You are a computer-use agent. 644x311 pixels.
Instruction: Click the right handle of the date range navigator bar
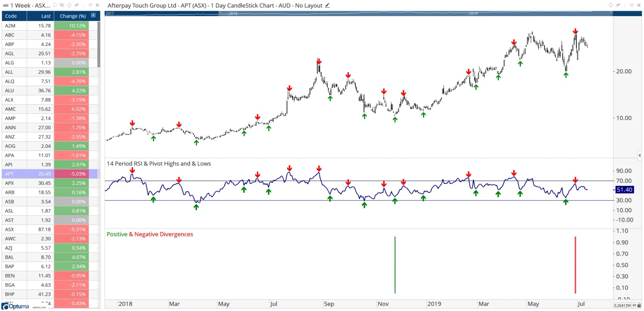pyautogui.click(x=611, y=13)
